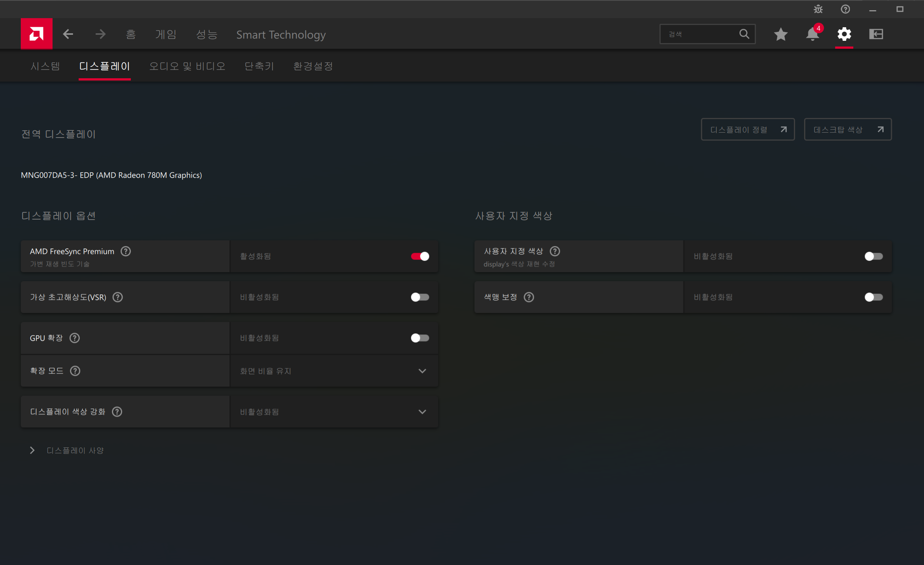924x565 pixels.
Task: Go to the 게임 tab
Action: pyautogui.click(x=166, y=35)
